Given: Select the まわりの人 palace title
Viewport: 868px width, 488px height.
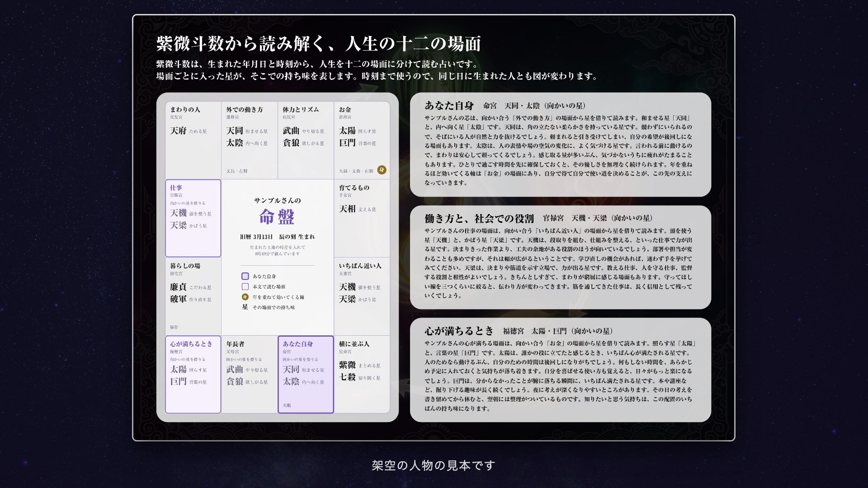Looking at the screenshot, I should pos(185,109).
